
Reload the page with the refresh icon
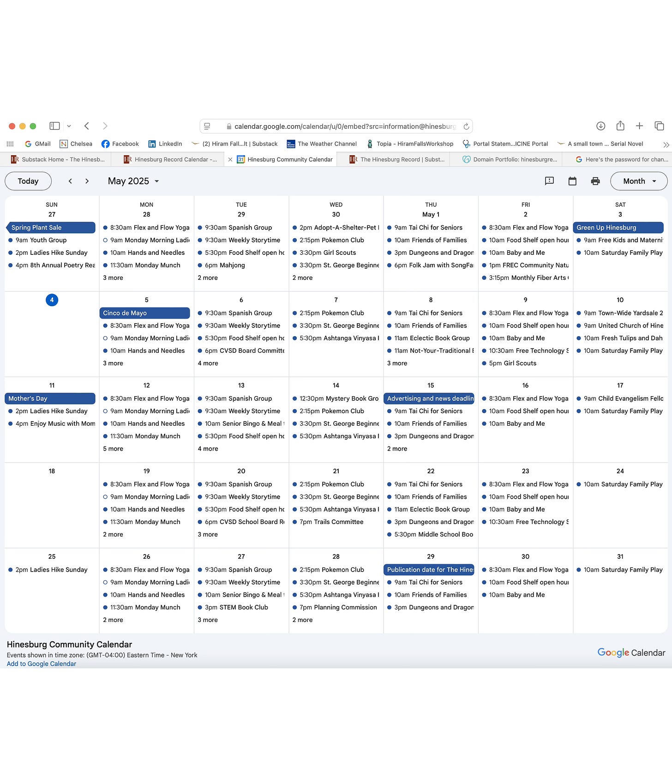(x=466, y=126)
